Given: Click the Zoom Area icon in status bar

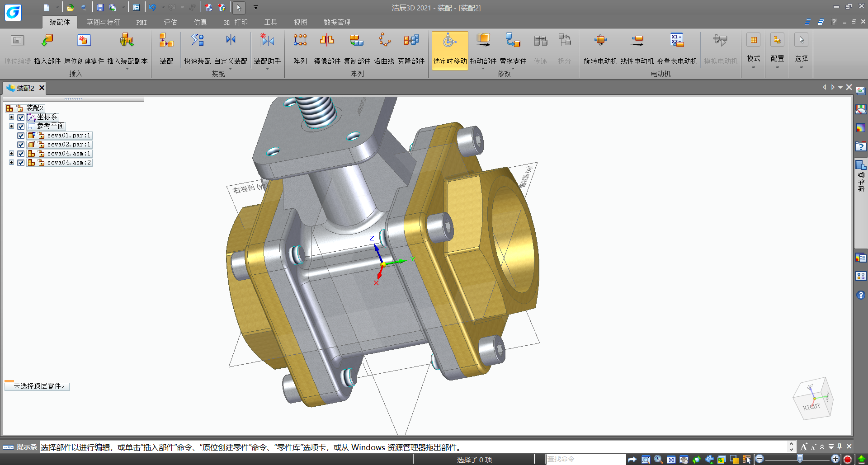Looking at the screenshot, I should point(646,460).
